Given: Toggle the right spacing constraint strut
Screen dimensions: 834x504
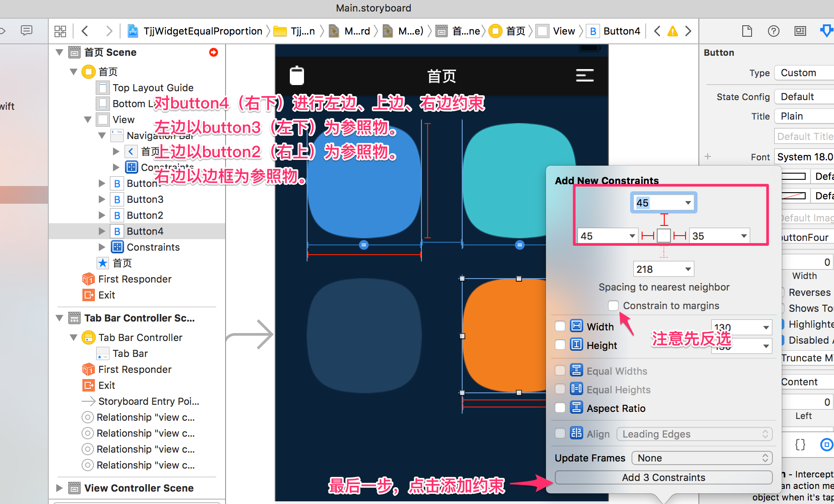Looking at the screenshot, I should pos(680,236).
